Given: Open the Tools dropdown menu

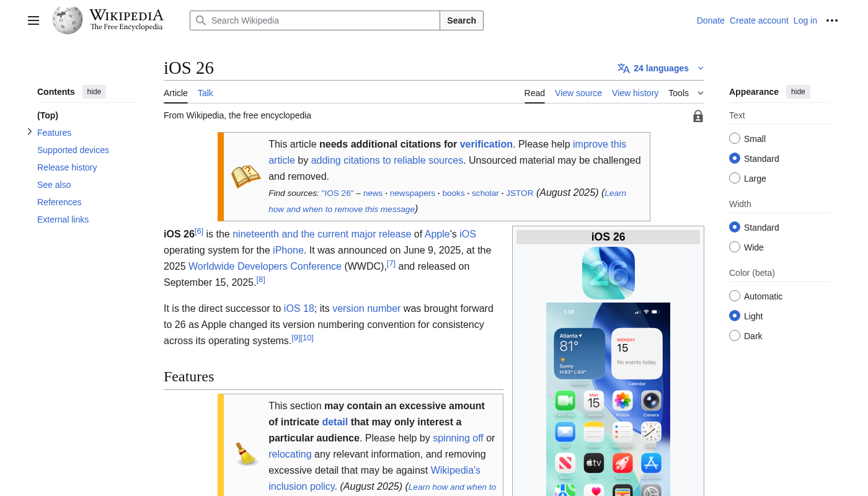Looking at the screenshot, I should coord(686,93).
